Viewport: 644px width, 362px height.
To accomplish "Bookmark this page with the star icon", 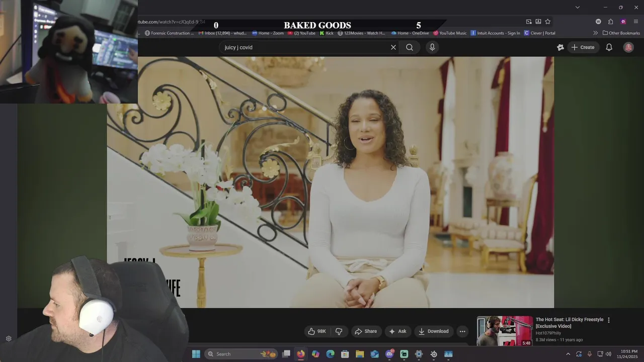I will [x=548, y=22].
